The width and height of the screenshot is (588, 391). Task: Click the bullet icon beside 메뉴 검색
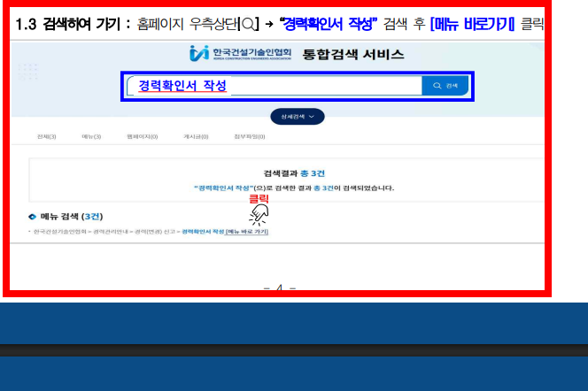tap(32, 217)
